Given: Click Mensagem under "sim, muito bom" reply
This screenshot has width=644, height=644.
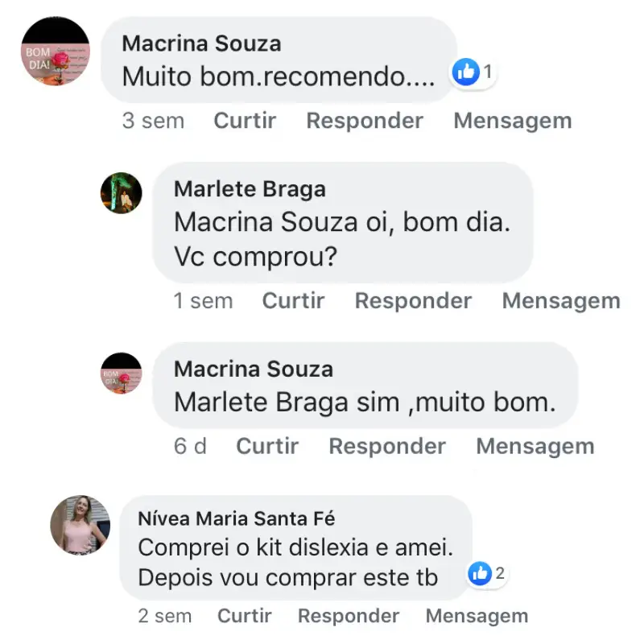Looking at the screenshot, I should (535, 446).
